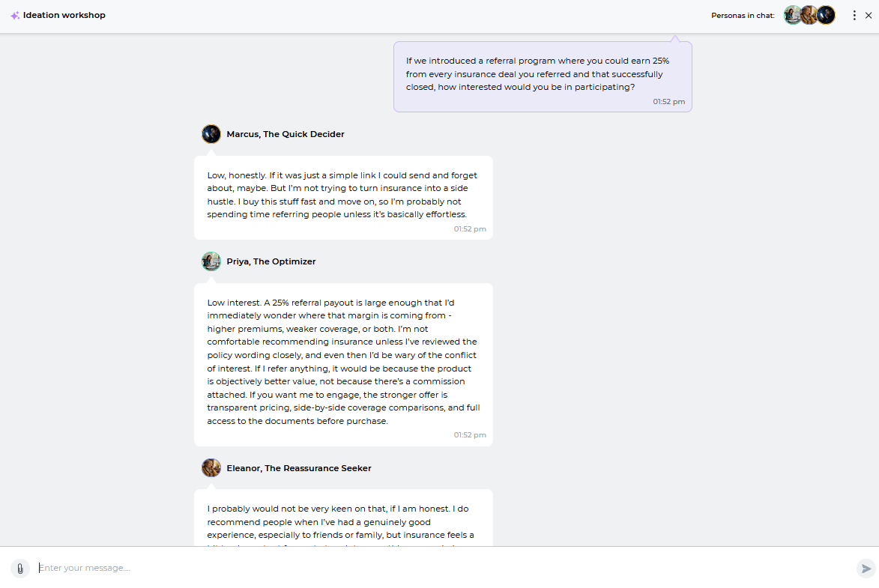Click the name Priya, The Optimizer
Image resolution: width=879 pixels, height=588 pixels.
pos(271,261)
